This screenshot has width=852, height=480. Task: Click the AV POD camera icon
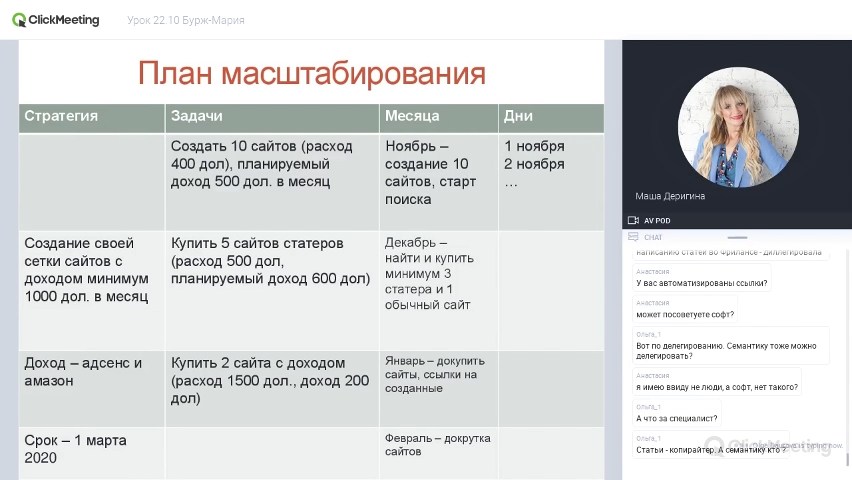[x=633, y=220]
